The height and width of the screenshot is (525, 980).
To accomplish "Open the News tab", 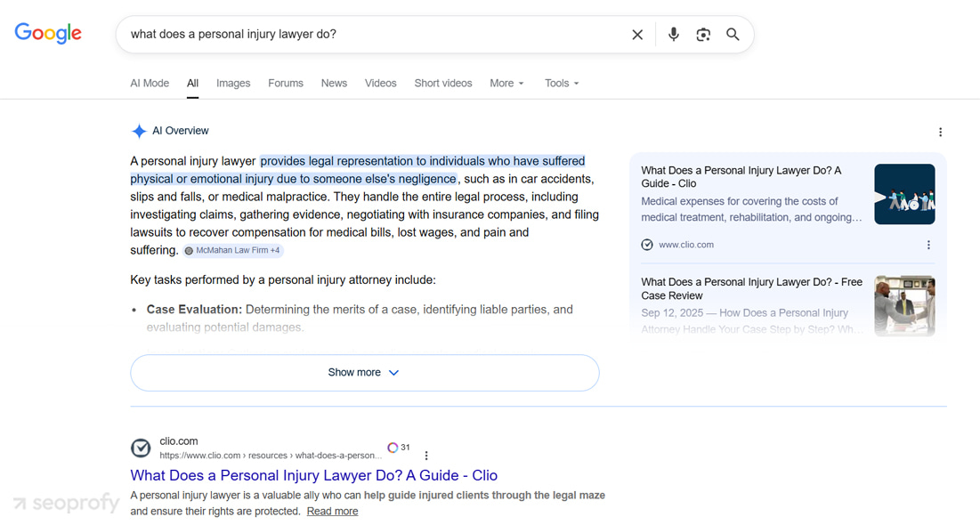I will point(334,83).
